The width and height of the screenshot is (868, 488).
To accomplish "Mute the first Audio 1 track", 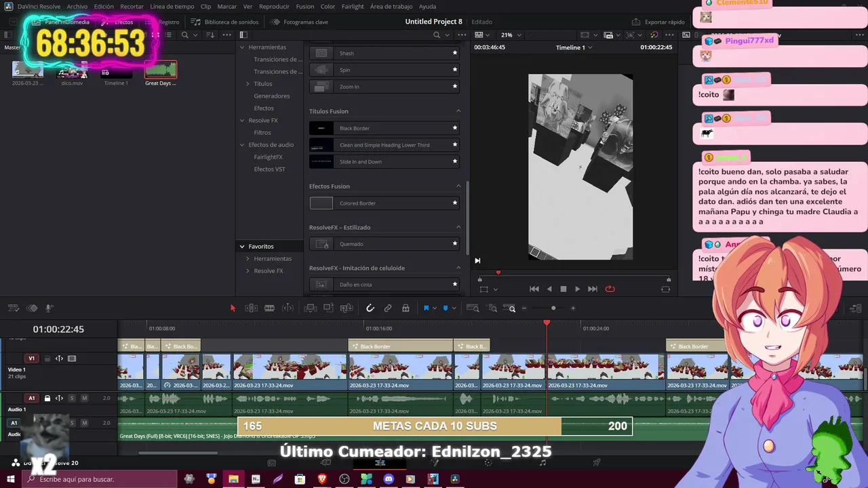I will pos(84,398).
